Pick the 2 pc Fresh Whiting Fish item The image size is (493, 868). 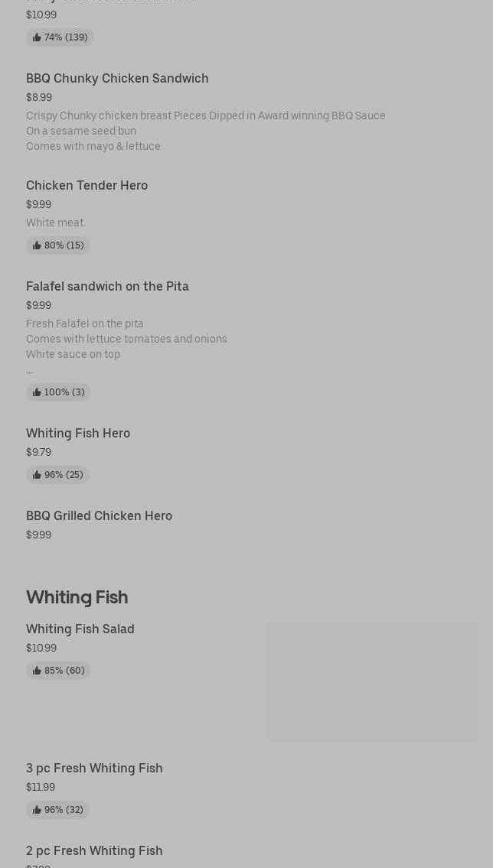pos(94,851)
